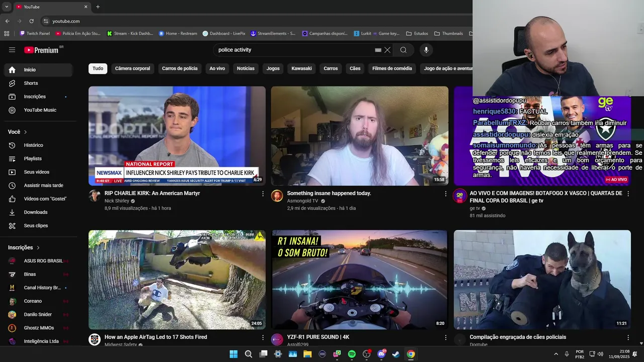The width and height of the screenshot is (644, 362).
Task: Open the Home - Restream bookmark
Action: pyautogui.click(x=178, y=34)
